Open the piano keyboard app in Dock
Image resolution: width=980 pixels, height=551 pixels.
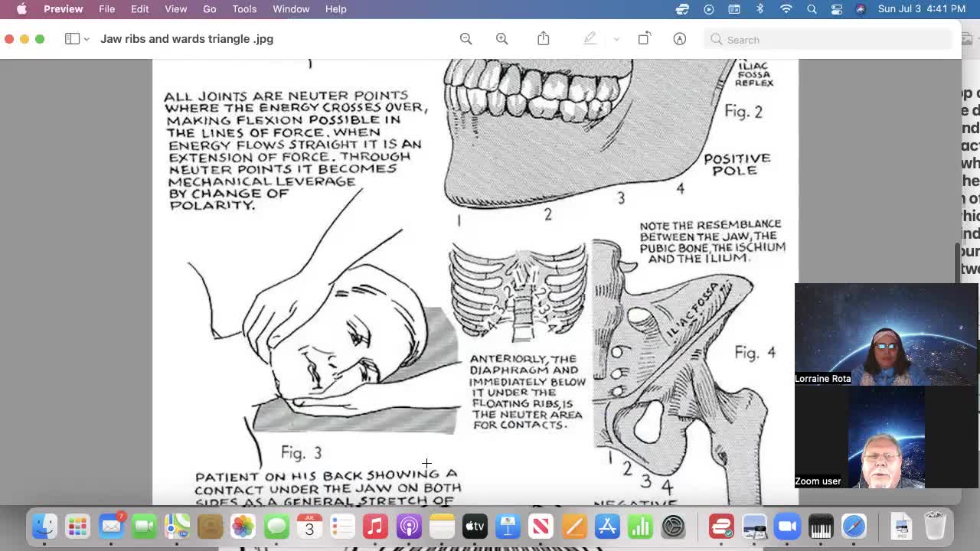tap(820, 526)
